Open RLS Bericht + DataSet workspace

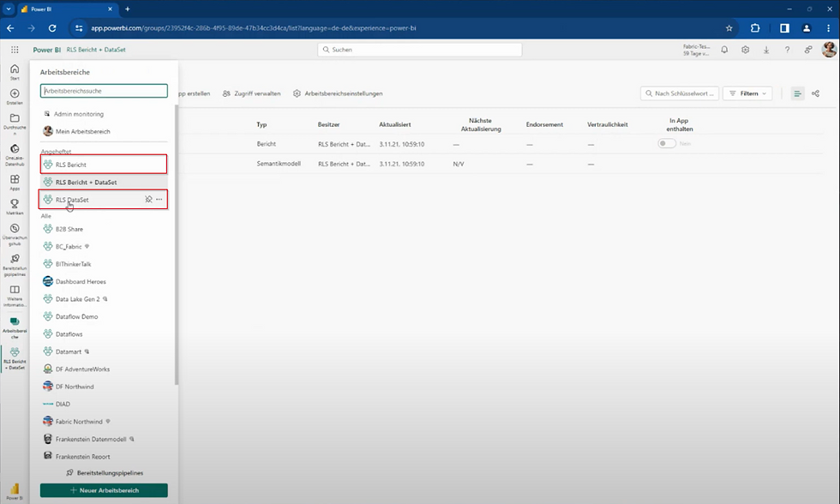104,182
